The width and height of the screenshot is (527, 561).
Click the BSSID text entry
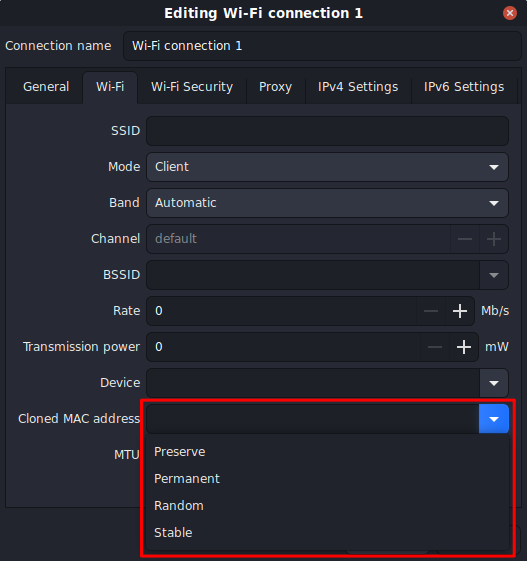pyautogui.click(x=313, y=275)
